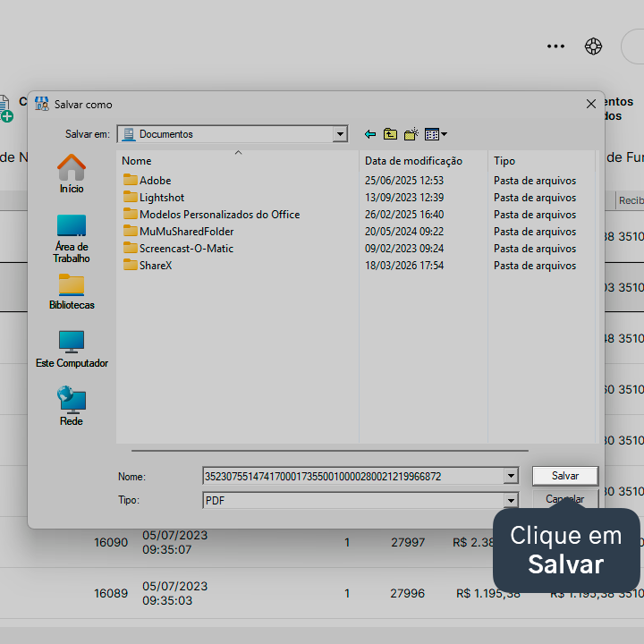This screenshot has height=644, width=644.
Task: Select Área de Trabalho shortcut
Action: pos(72,239)
